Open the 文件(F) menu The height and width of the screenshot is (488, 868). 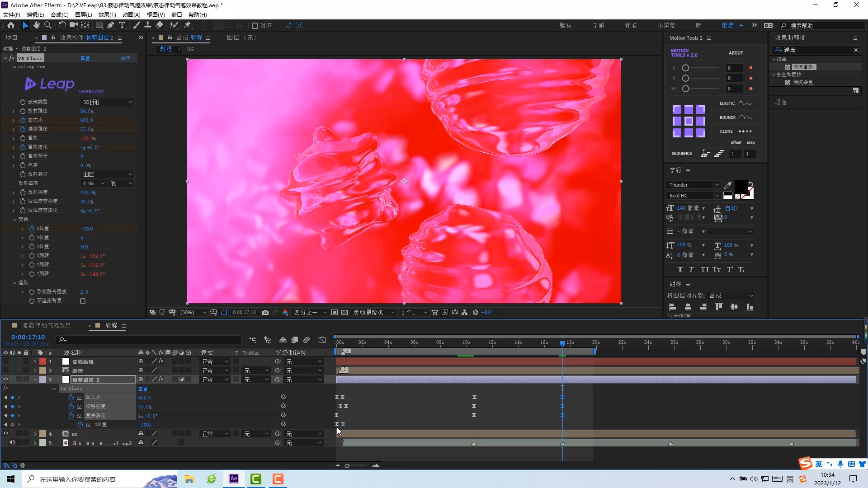(12, 14)
